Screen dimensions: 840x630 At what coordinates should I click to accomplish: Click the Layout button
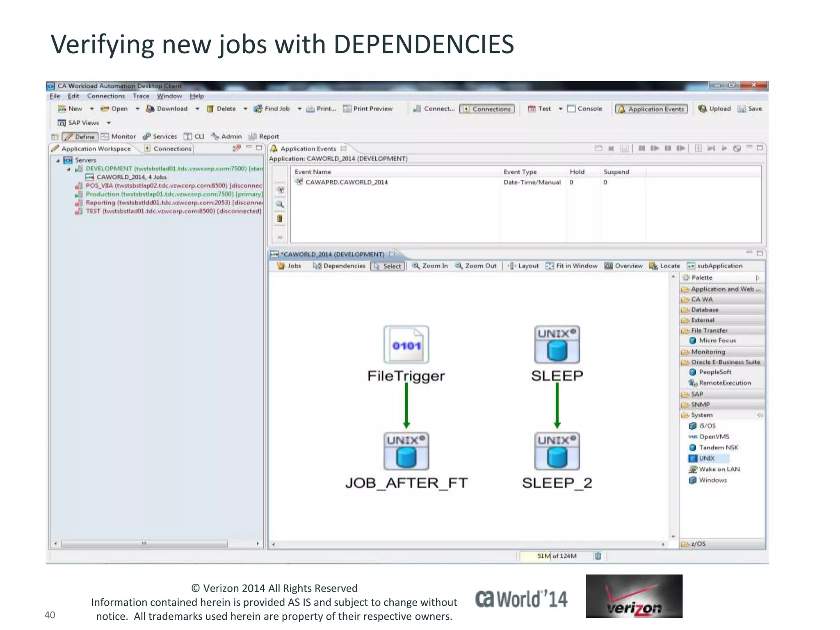tap(523, 266)
